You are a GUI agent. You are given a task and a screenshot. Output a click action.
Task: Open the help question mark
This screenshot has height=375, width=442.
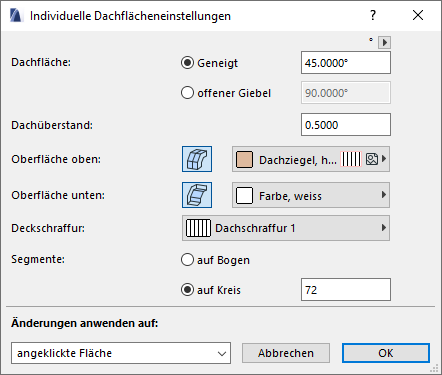tap(373, 15)
